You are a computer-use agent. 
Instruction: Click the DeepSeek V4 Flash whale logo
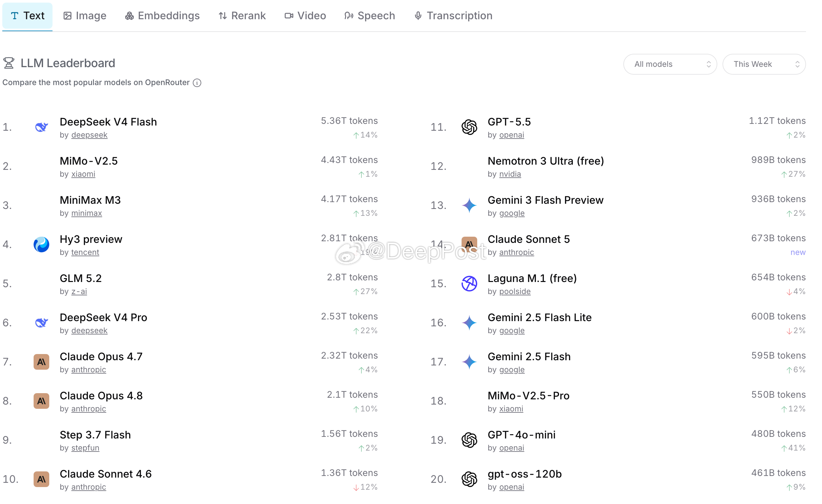[x=41, y=127]
